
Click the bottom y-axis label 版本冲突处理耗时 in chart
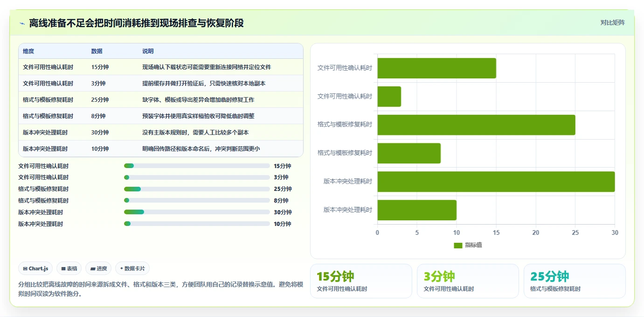pos(348,210)
